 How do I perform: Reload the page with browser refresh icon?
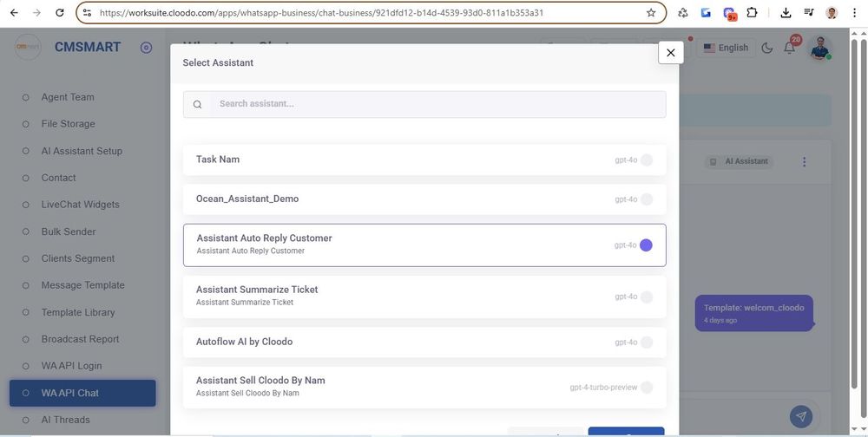tap(59, 13)
